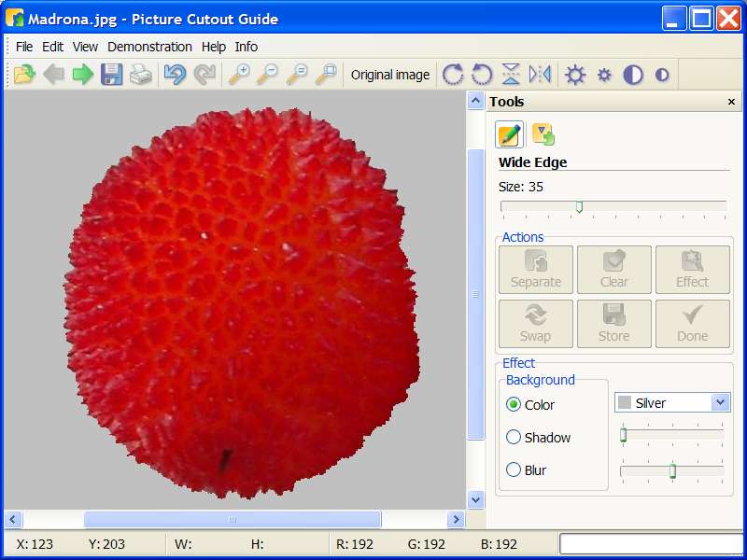747x560 pixels.
Task: Click the horizontal scrollbar right arrow
Action: (x=456, y=519)
